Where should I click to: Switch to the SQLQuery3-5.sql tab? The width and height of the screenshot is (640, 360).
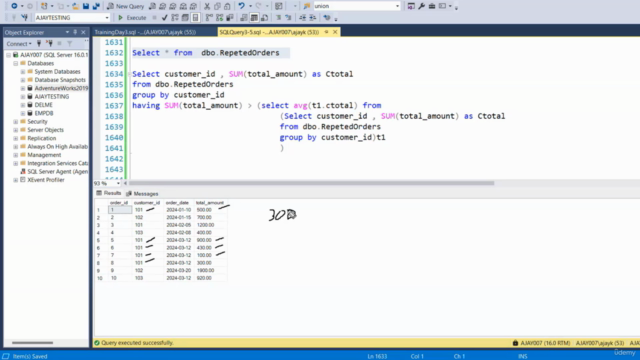coord(269,32)
